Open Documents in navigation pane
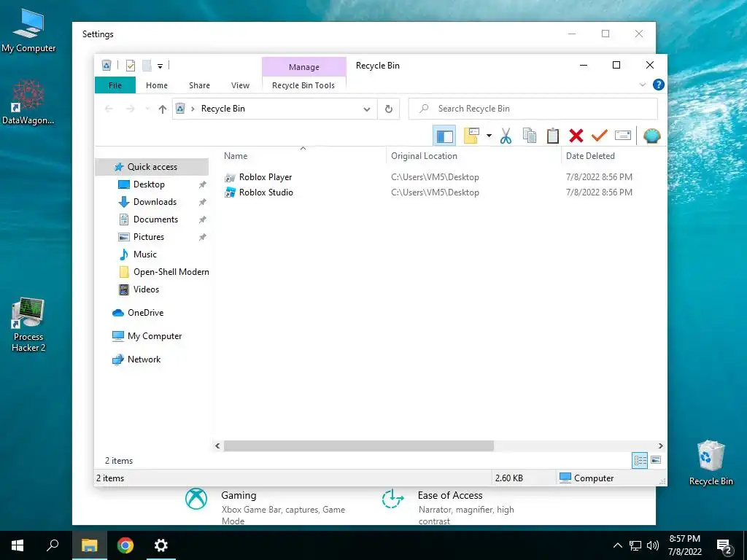The height and width of the screenshot is (560, 747). pos(155,219)
